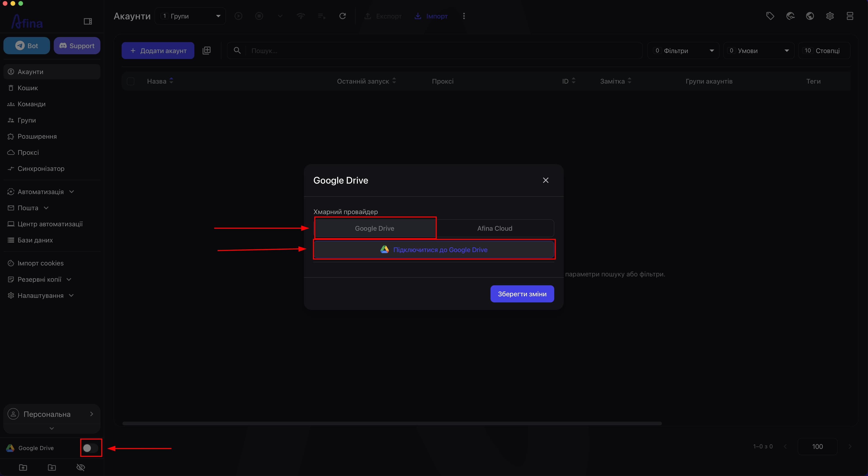Close the Google Drive dialog
The width and height of the screenshot is (868, 476).
pos(545,180)
